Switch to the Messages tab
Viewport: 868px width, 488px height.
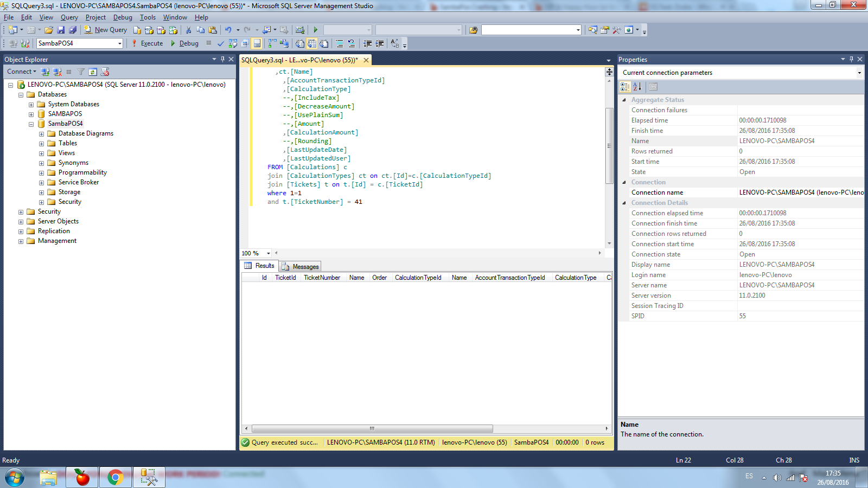(x=301, y=266)
